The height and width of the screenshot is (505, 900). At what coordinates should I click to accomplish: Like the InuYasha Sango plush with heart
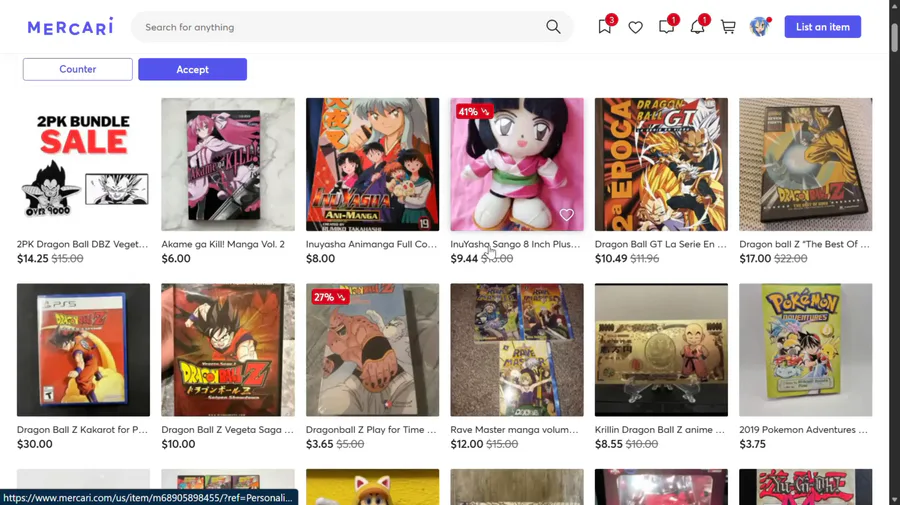tap(567, 215)
